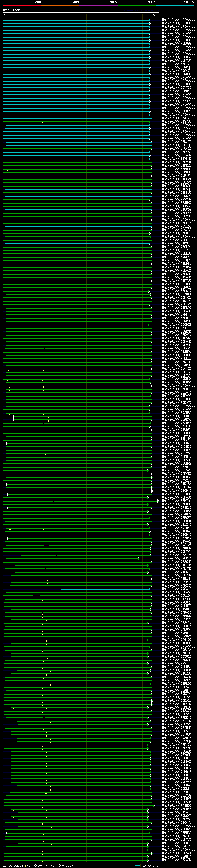Open the UniRef100_A8NJT3 hit
The image size is (197, 868).
pyautogui.click(x=176, y=142)
